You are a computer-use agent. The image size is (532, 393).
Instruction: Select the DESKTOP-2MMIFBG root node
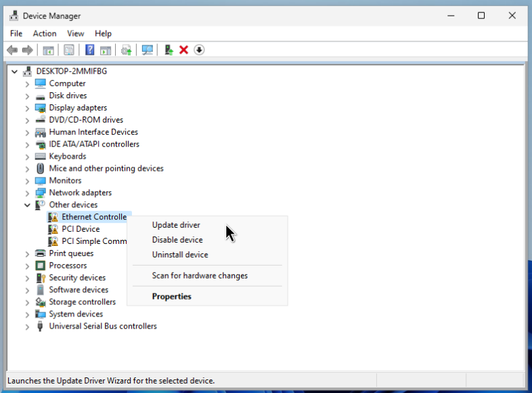pos(71,71)
